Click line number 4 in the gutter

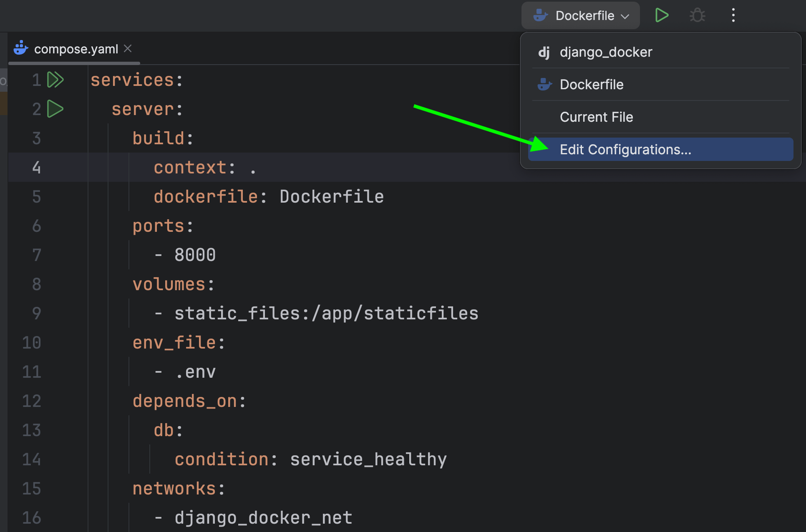(36, 167)
